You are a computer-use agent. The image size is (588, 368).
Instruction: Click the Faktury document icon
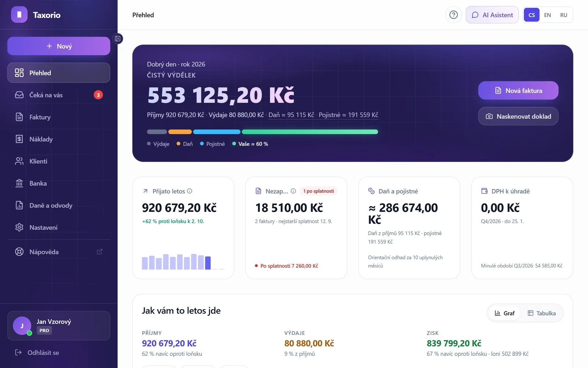coord(19,117)
